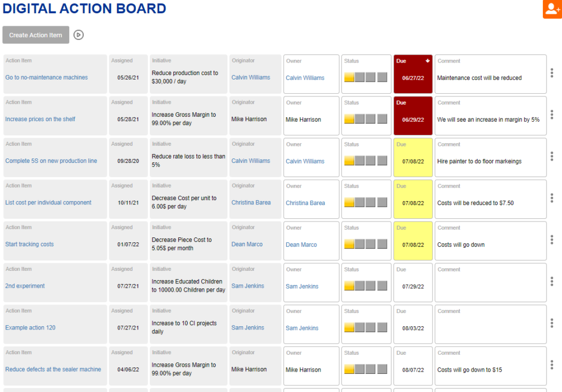Select the red 06/29/22 due date cell
The image size is (562, 392).
[x=413, y=120]
